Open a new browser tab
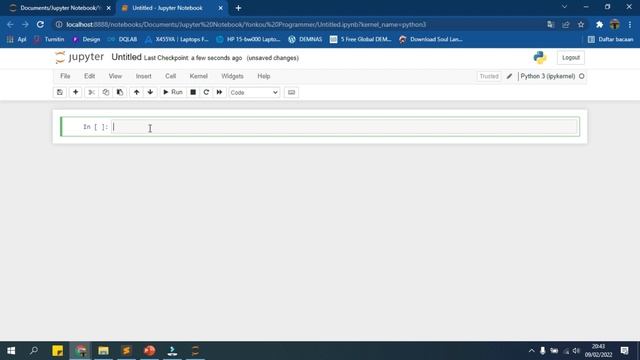This screenshot has height=360, width=640. (238, 8)
